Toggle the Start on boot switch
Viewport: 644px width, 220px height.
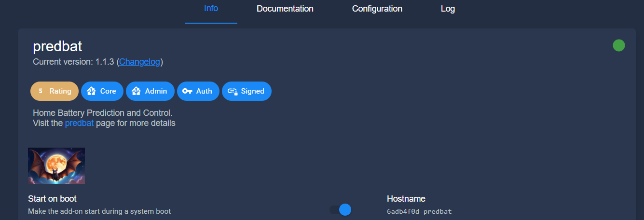341,209
